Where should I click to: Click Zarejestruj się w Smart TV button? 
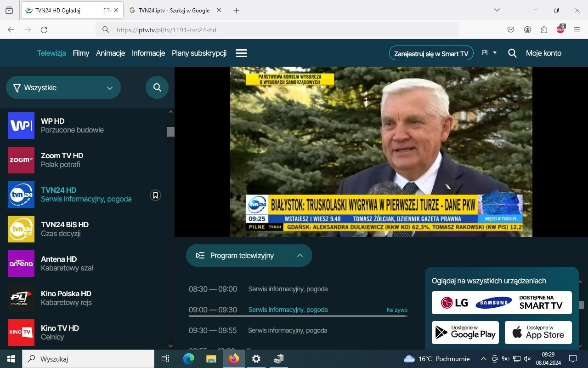tap(431, 53)
